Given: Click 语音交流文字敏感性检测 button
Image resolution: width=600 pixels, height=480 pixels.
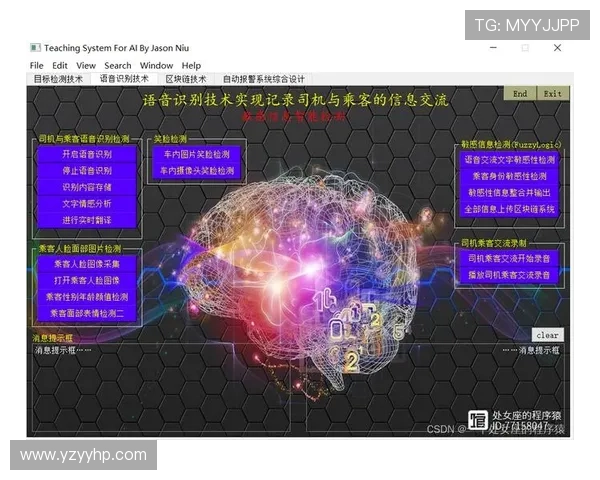Looking at the screenshot, I should click(x=511, y=159).
